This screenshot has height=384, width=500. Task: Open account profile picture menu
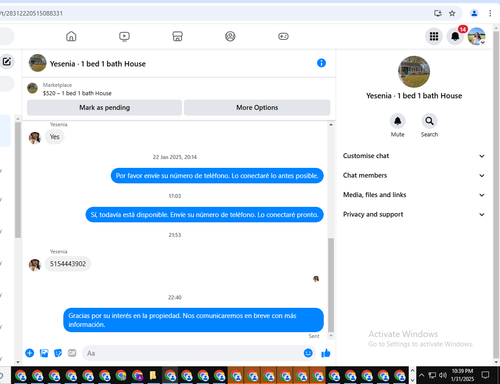(476, 36)
